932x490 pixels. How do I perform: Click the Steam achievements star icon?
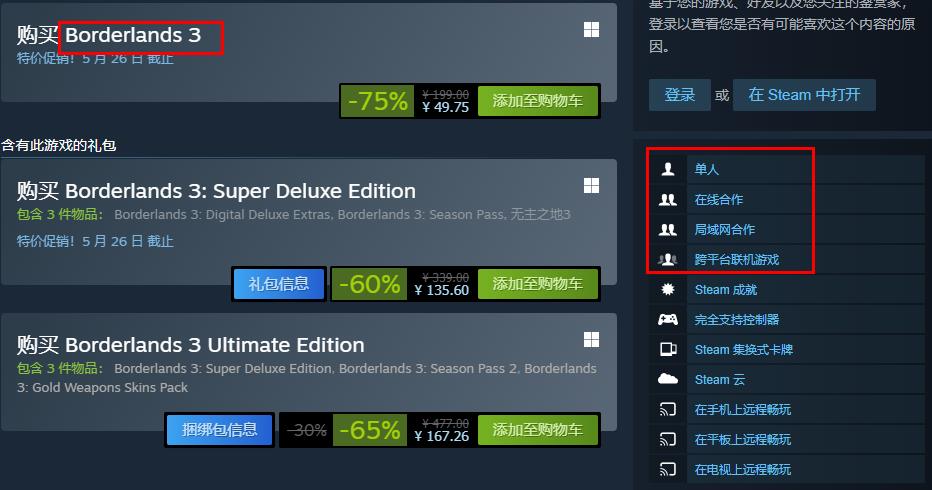click(x=667, y=290)
